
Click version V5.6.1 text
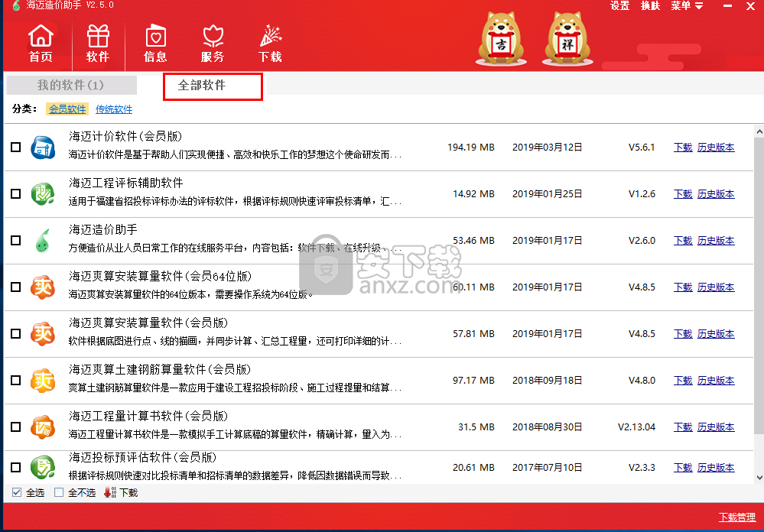(642, 147)
